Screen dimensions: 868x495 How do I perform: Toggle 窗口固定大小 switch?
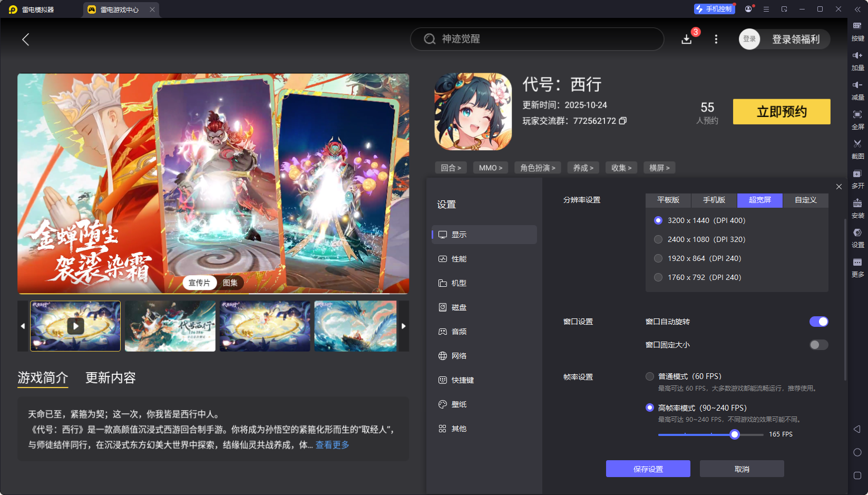819,345
